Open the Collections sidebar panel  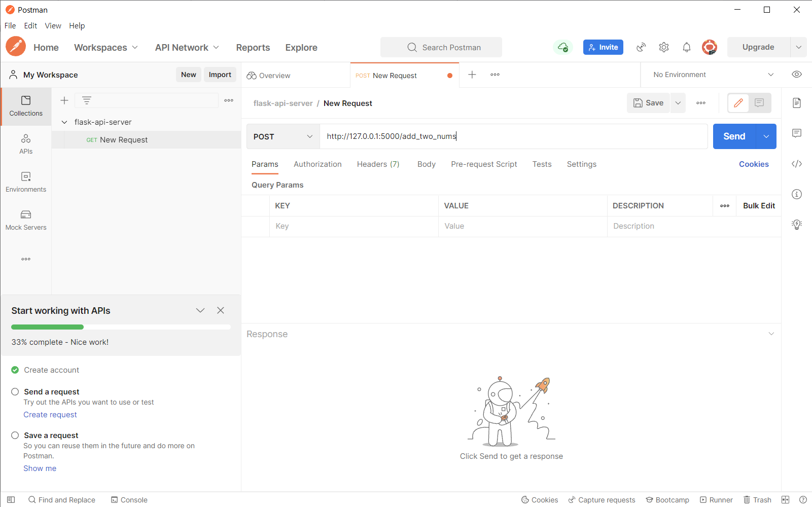26,106
